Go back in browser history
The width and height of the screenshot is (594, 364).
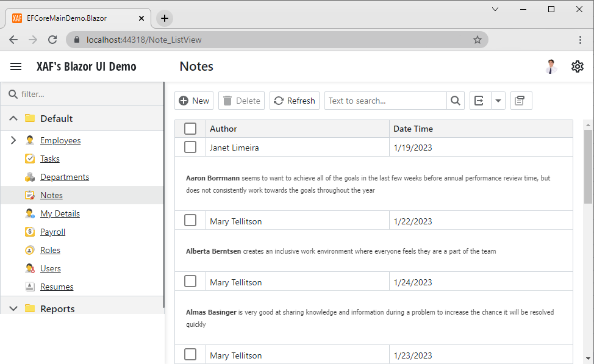point(13,40)
